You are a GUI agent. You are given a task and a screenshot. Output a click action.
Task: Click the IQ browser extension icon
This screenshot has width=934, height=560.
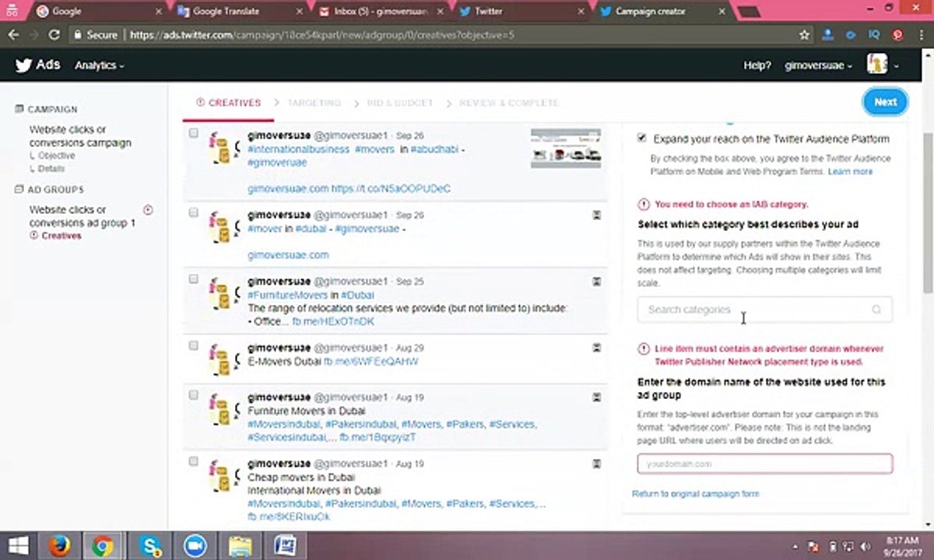click(873, 35)
